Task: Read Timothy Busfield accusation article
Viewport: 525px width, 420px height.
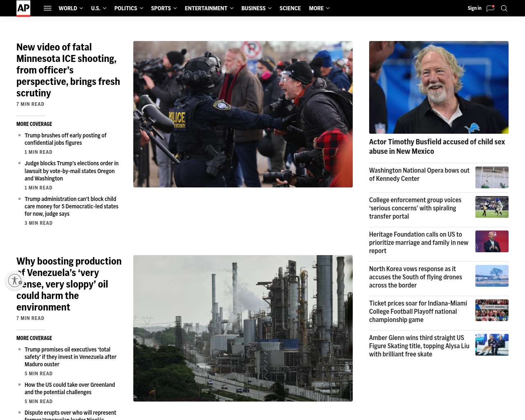Action: [x=437, y=146]
